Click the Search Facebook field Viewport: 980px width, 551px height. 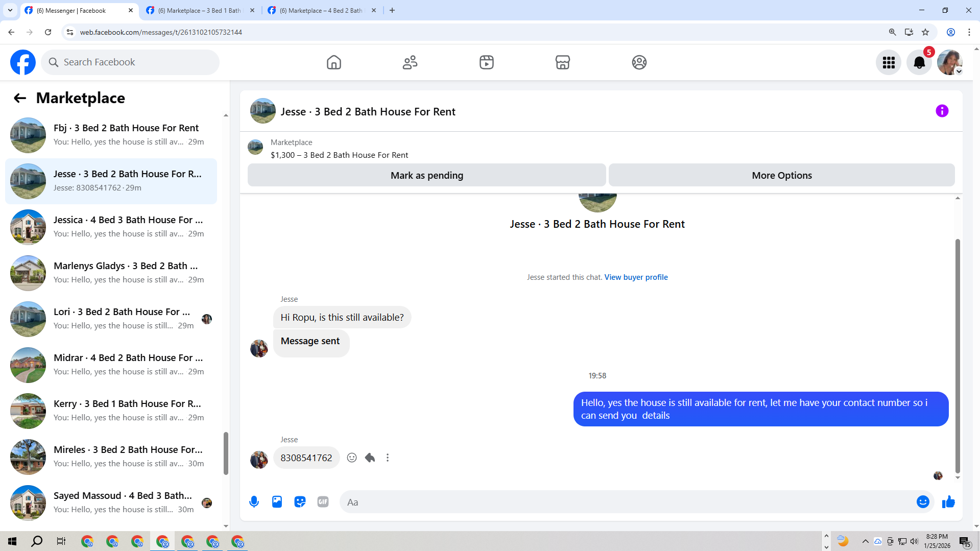[x=130, y=62]
